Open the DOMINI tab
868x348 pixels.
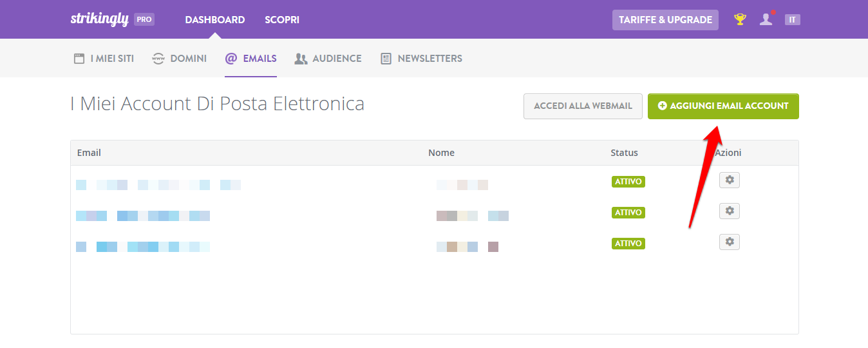point(179,59)
